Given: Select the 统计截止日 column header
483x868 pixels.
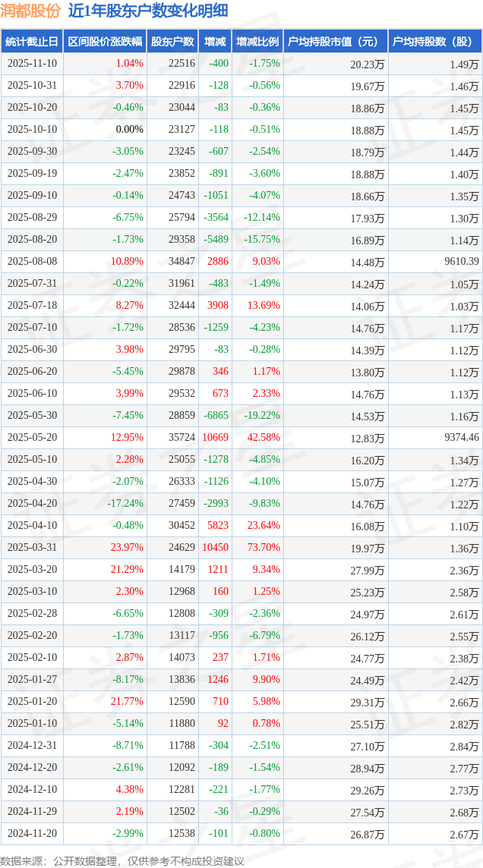Looking at the screenshot, I should 32,42.
